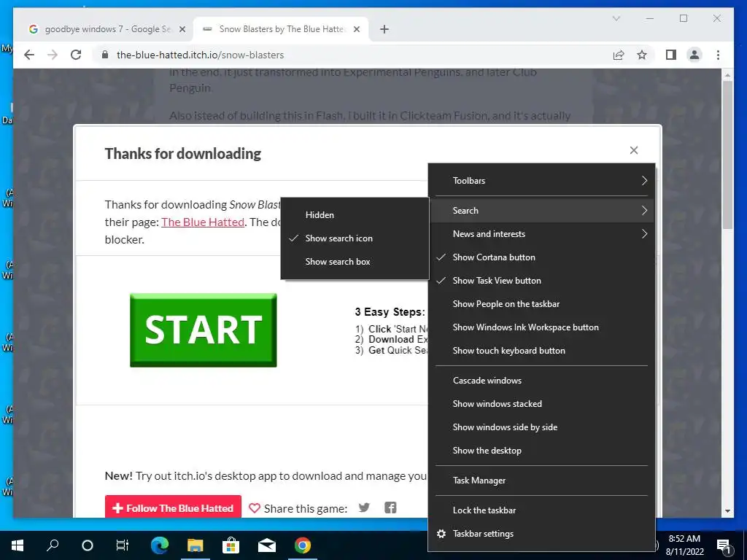This screenshot has height=560, width=747.
Task: Open the Mail app from taskbar
Action: pos(267,545)
